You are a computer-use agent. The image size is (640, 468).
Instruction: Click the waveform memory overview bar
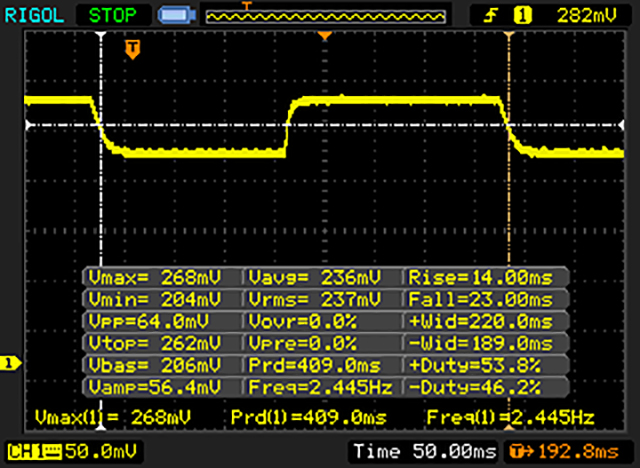tap(325, 16)
